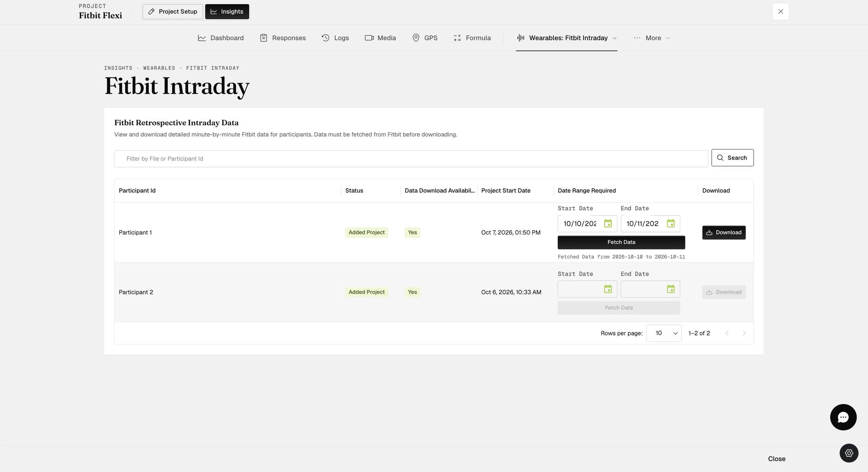Go to next page arrow
Screen dimensions: 868x472
[744, 333]
